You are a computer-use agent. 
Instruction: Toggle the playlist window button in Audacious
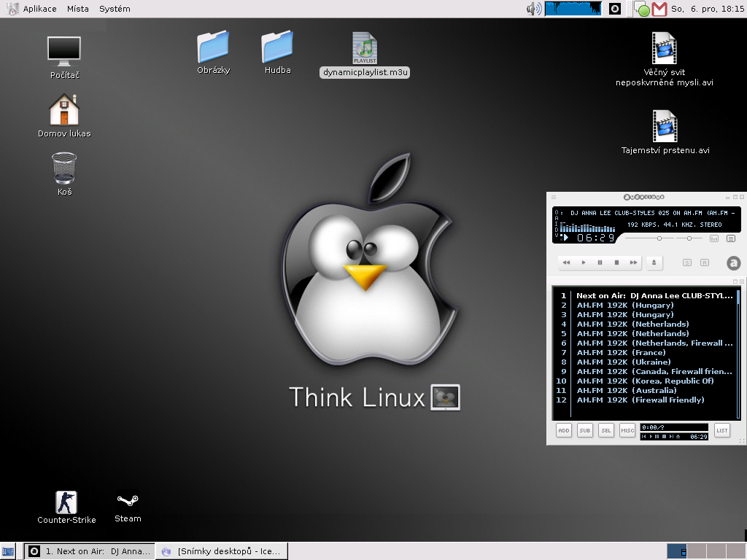click(x=730, y=238)
